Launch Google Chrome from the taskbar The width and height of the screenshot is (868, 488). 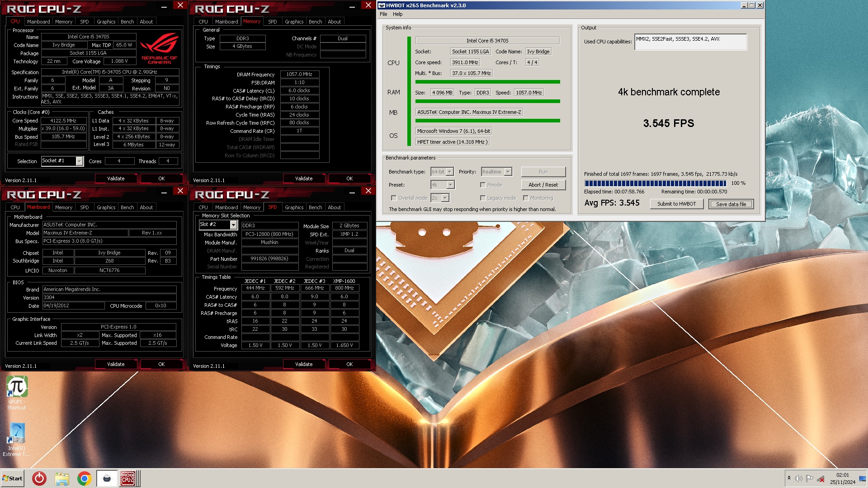click(84, 479)
